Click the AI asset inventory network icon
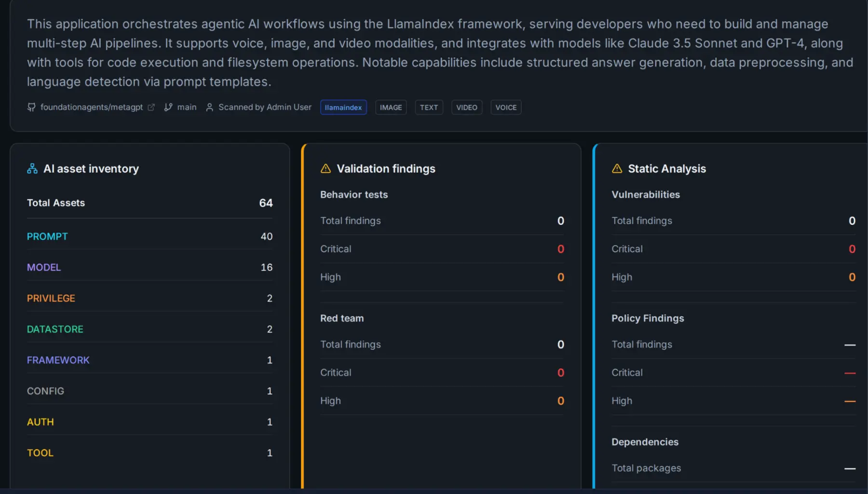The image size is (868, 494). (x=32, y=168)
